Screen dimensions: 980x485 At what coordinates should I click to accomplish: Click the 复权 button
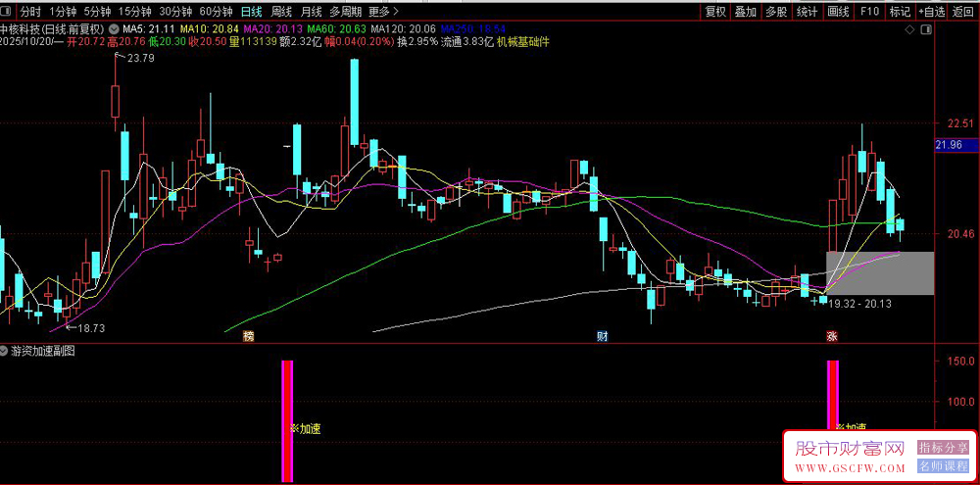(x=715, y=11)
